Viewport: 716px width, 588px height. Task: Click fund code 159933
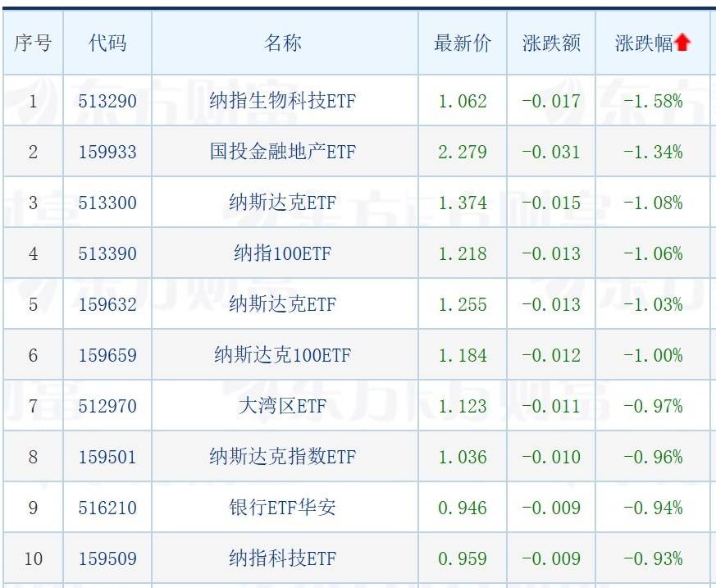tap(107, 153)
